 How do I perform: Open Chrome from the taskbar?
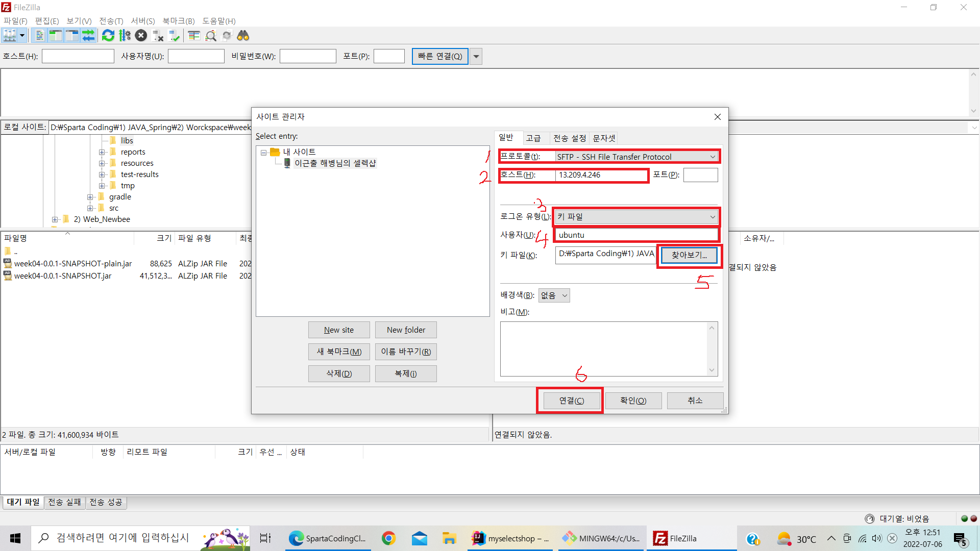pos(388,538)
